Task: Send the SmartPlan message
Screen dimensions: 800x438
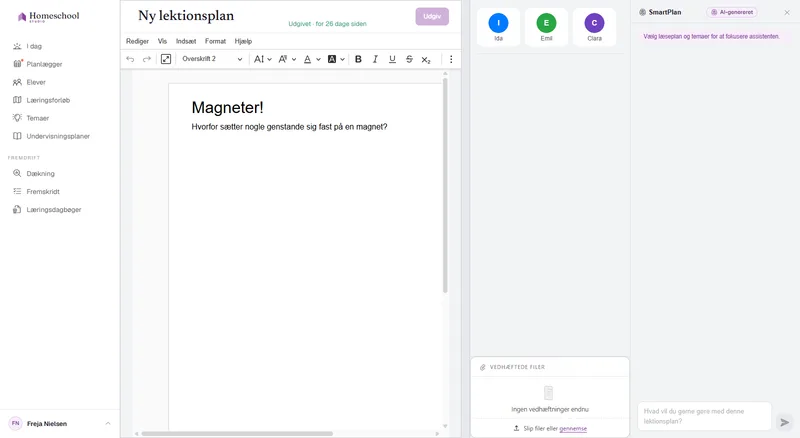Action: (x=785, y=422)
